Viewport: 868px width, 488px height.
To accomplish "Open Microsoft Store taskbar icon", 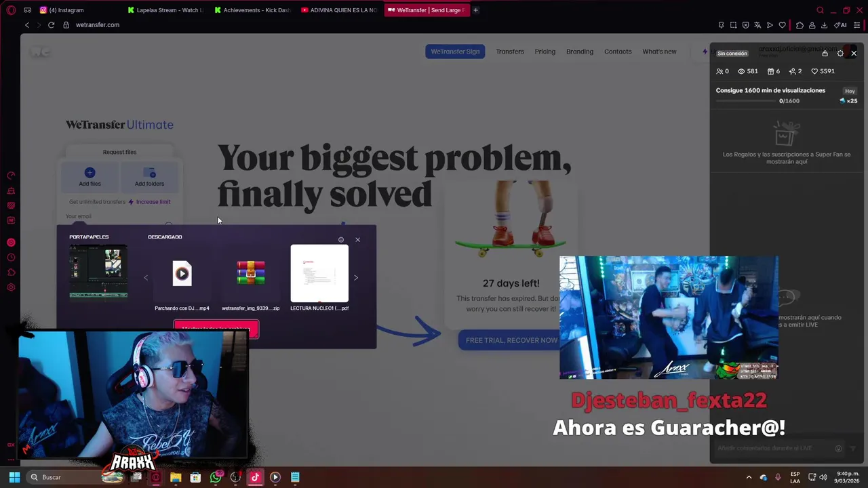I will point(195,477).
